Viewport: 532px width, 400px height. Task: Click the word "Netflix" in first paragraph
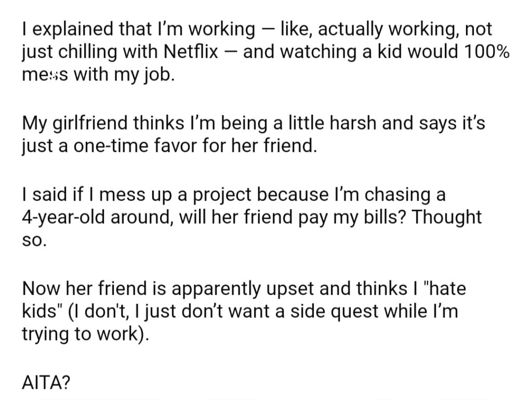click(x=191, y=51)
